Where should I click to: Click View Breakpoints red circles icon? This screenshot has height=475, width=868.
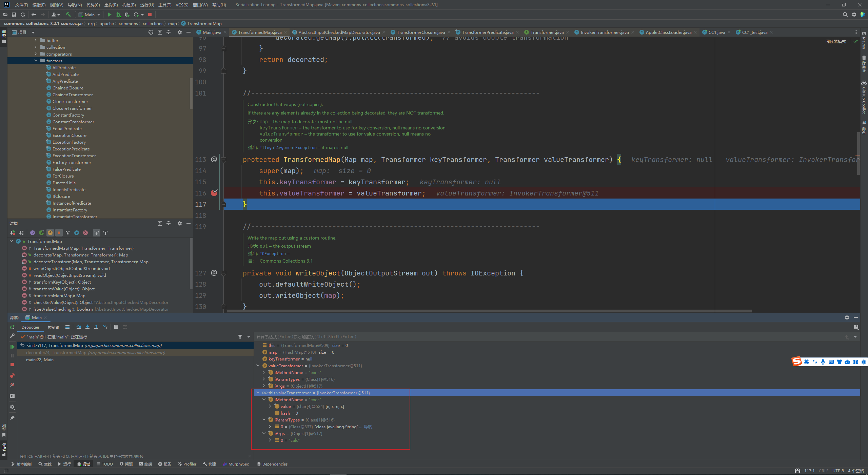click(12, 376)
